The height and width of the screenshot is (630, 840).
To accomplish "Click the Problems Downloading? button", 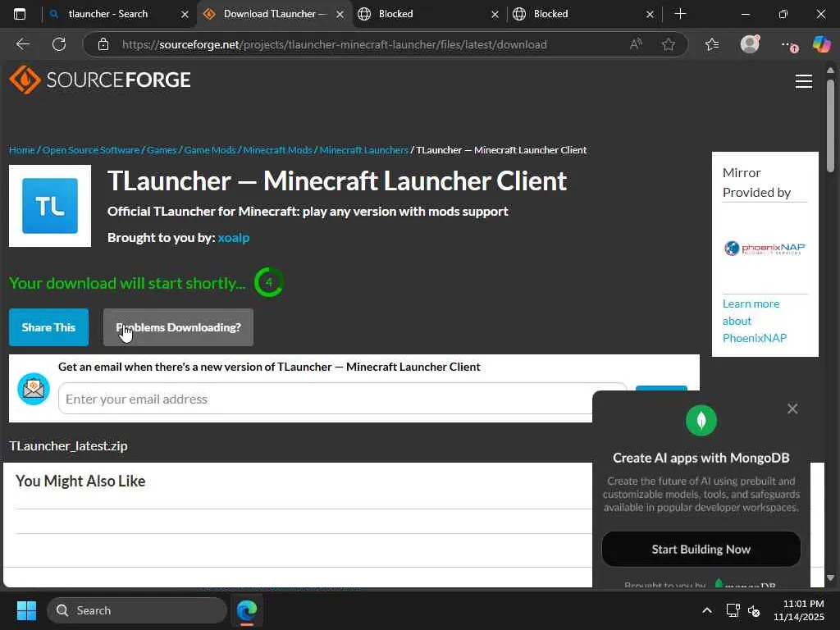I will tap(178, 327).
